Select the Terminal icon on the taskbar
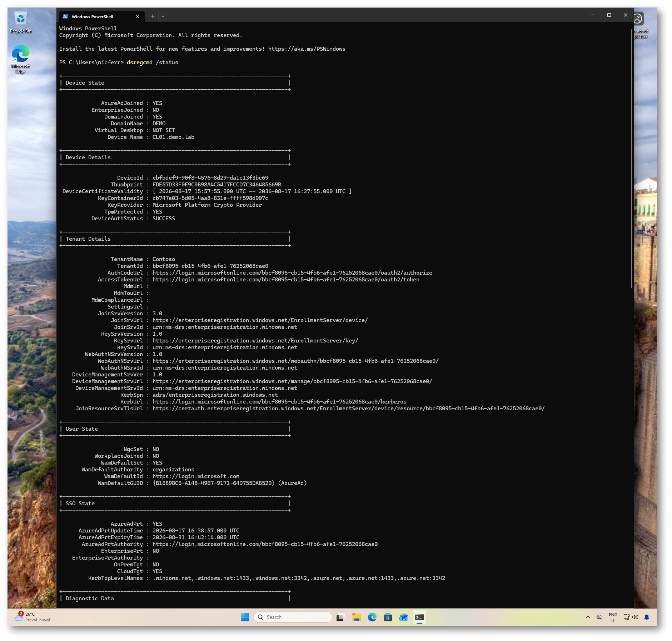 [419, 617]
